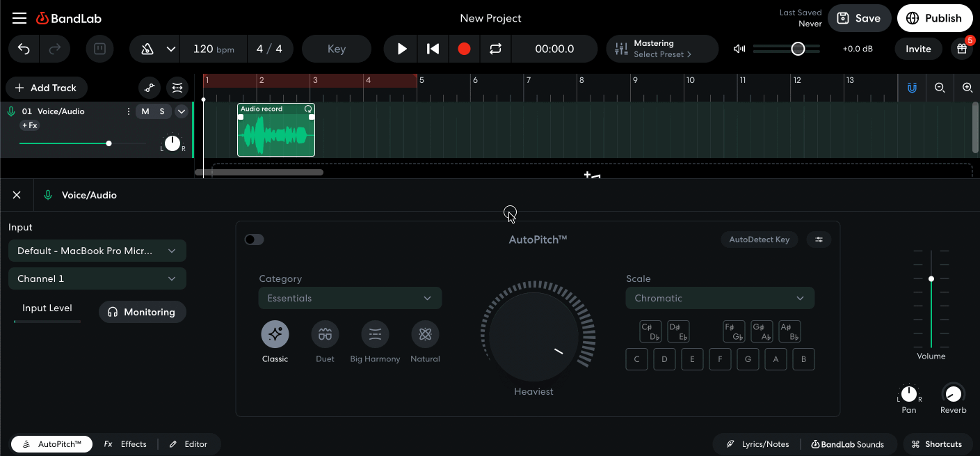
Task: Return playhead to start
Action: 433,49
